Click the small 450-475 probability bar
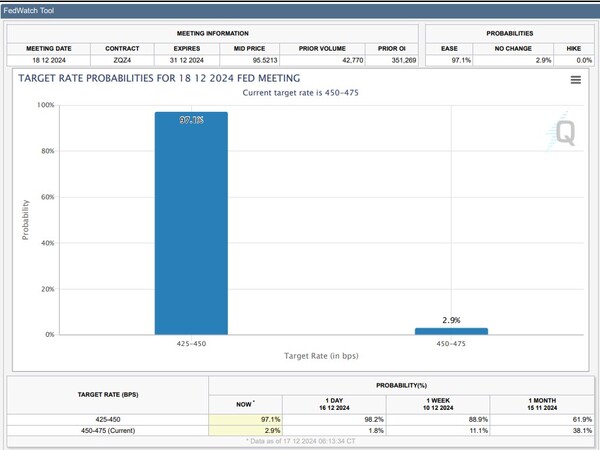 click(x=450, y=331)
